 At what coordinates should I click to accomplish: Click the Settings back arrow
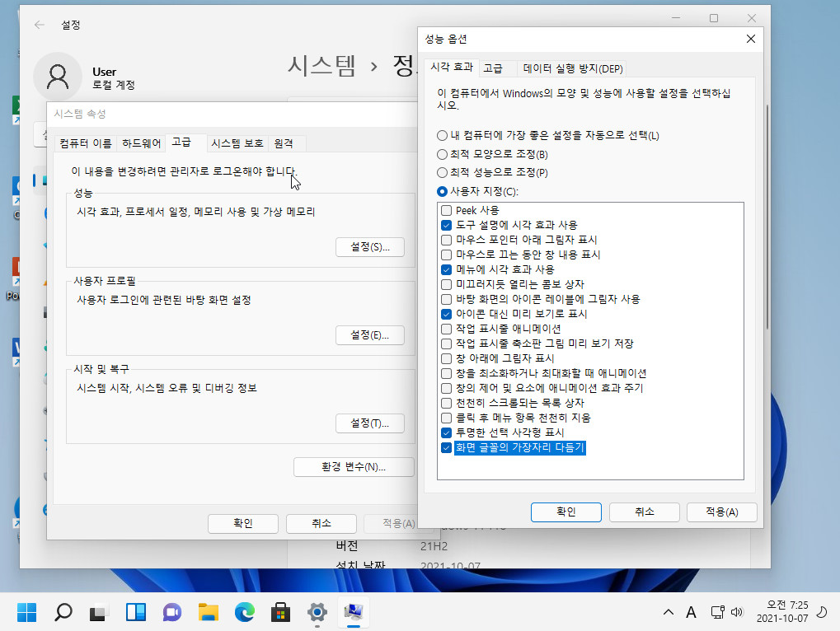tap(39, 25)
